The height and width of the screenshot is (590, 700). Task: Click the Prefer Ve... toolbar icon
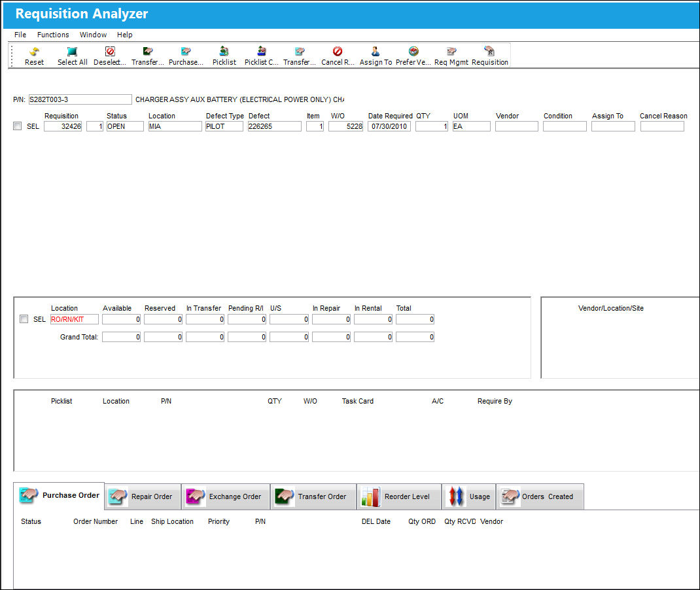[413, 51]
